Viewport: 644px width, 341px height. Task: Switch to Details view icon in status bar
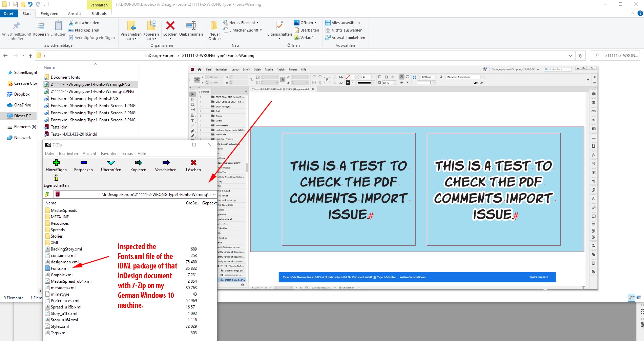632,298
